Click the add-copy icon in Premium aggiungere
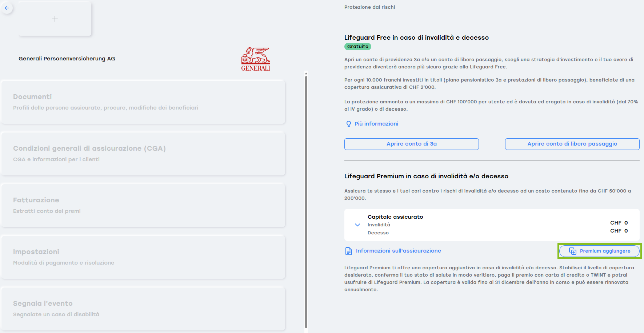 pos(573,251)
